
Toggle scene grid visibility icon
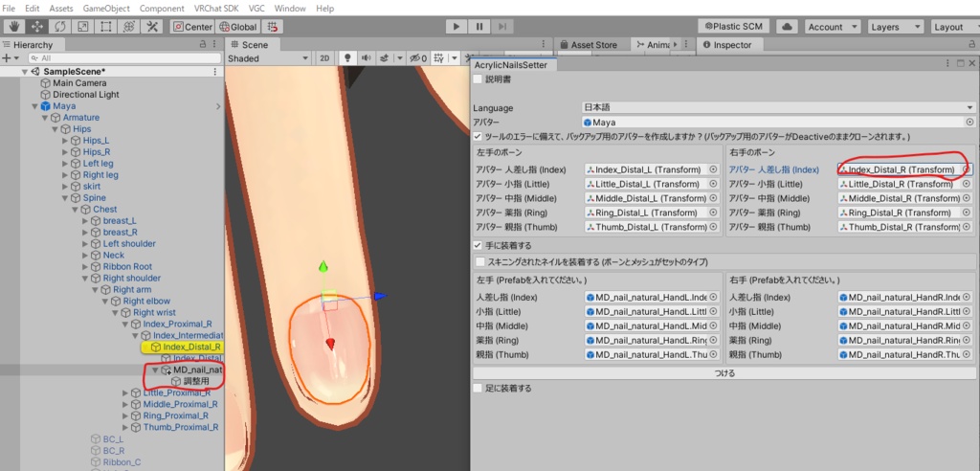click(440, 58)
